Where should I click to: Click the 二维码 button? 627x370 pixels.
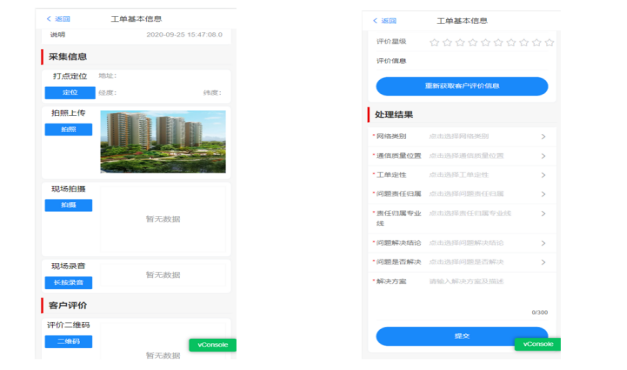(x=68, y=342)
